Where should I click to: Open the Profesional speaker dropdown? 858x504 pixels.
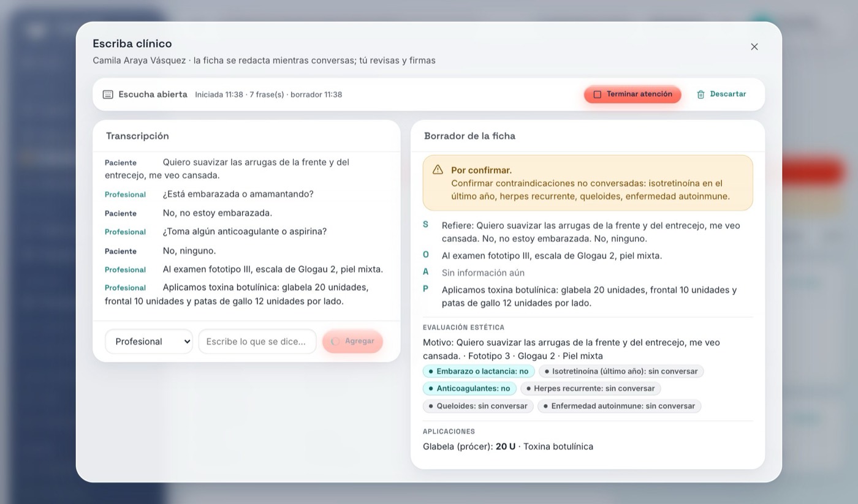tap(149, 342)
